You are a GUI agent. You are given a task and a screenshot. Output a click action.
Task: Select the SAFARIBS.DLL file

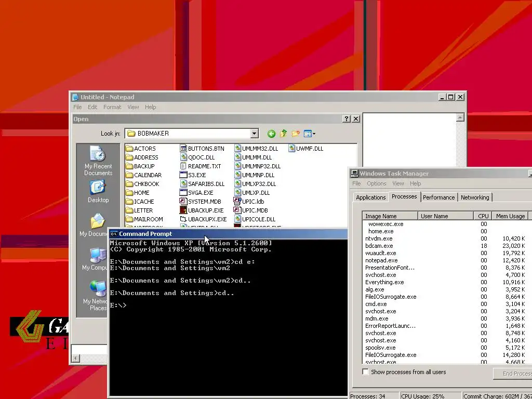202,184
